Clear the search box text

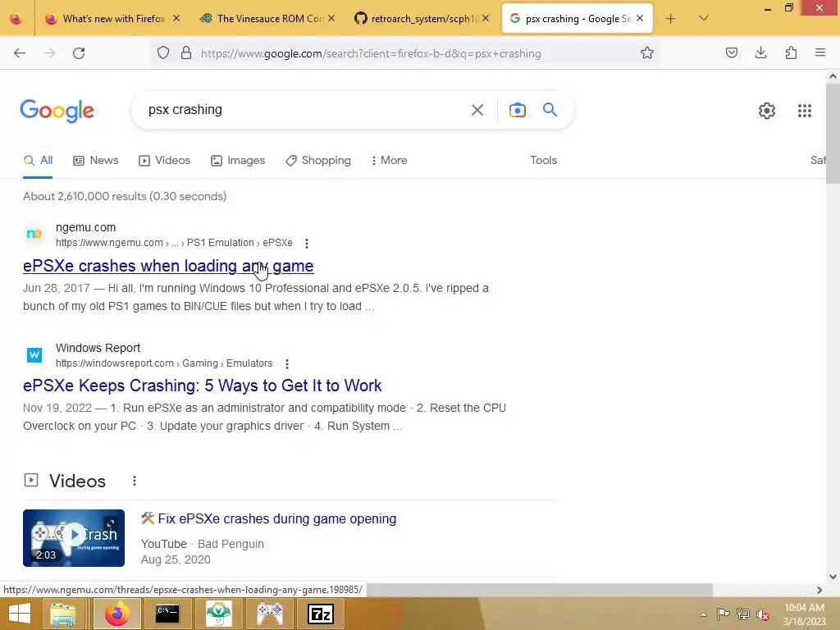pos(477,110)
